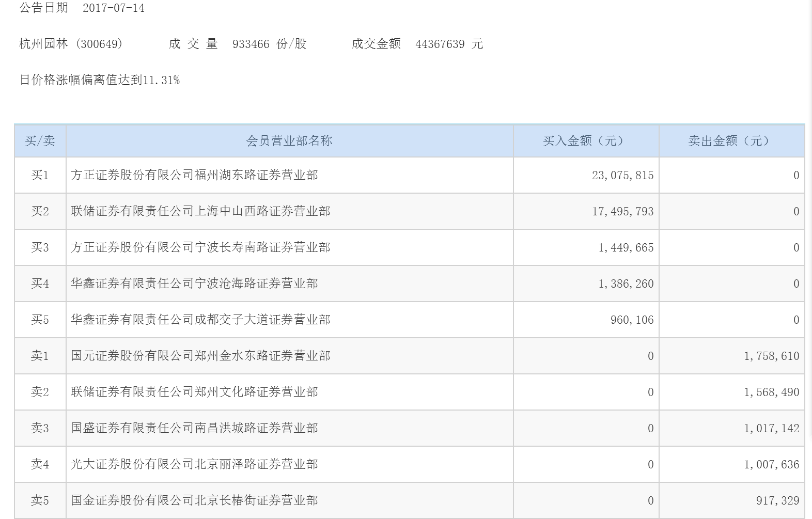Select the 卖4 row label
The image size is (812, 519).
point(40,464)
